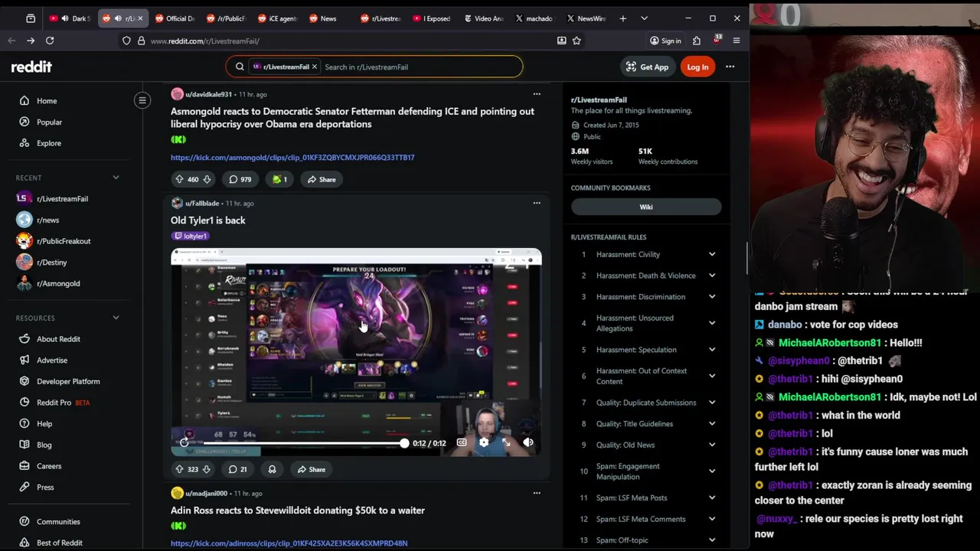980x551 pixels.
Task: Remove r/LivestreamFail search filter chip
Action: (314, 67)
